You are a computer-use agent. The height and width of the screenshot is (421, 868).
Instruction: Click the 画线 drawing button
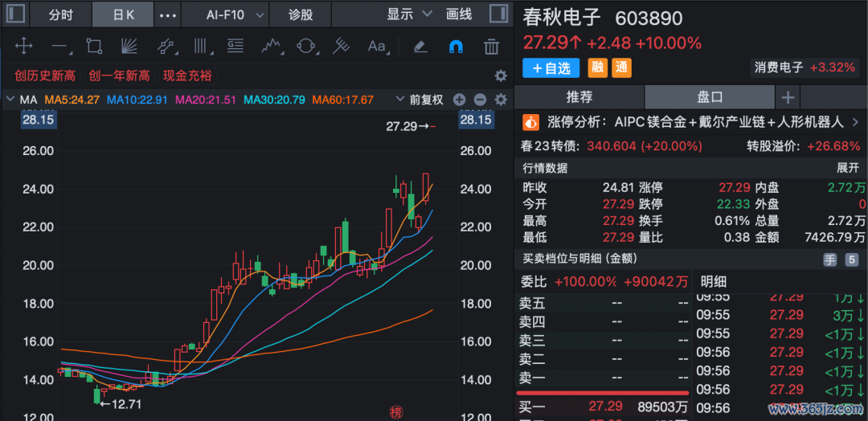coord(459,14)
